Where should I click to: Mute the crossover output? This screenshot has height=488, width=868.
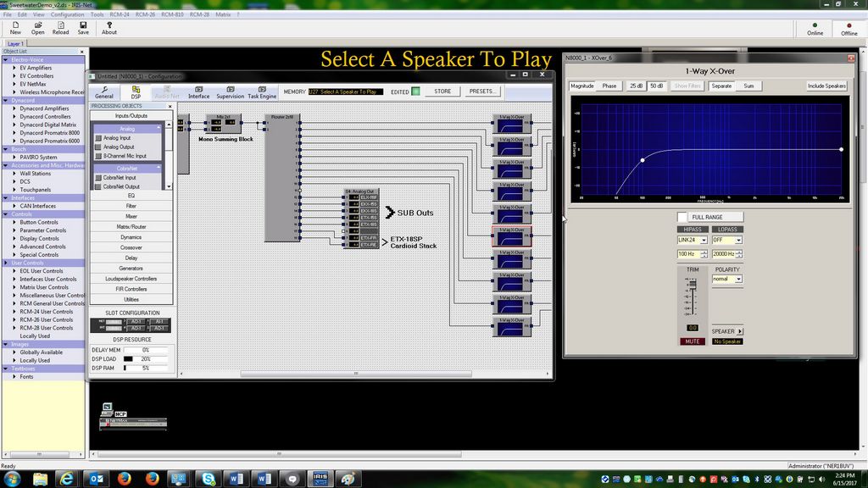pos(692,341)
